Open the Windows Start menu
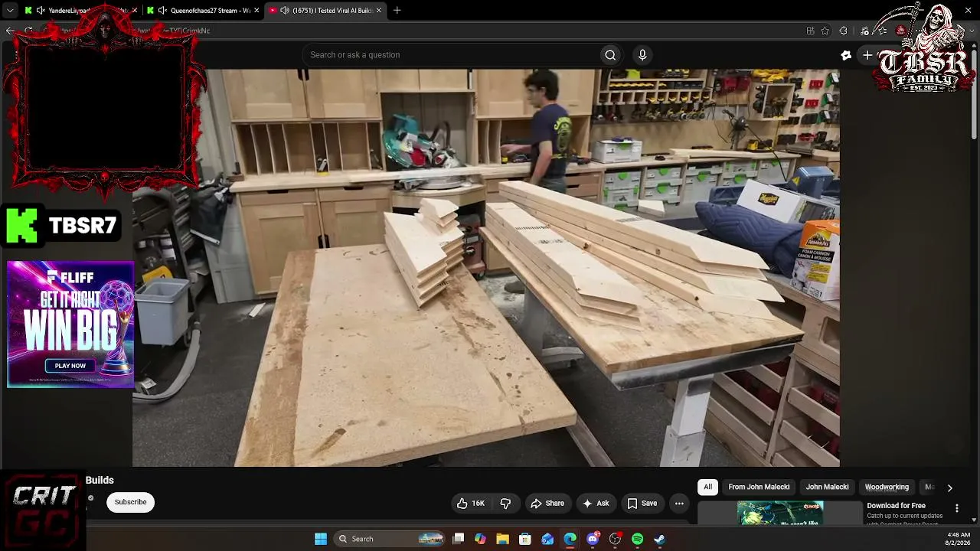This screenshot has width=980, height=551. click(x=321, y=539)
